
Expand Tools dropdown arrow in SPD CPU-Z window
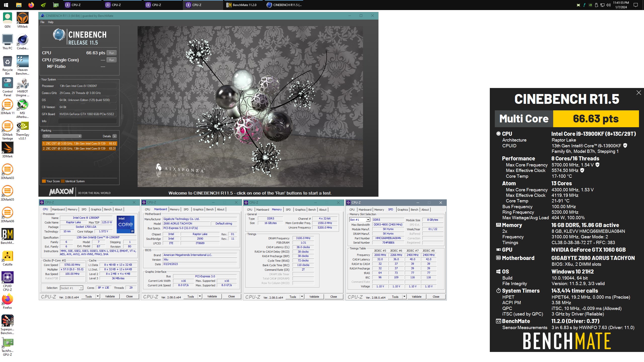click(x=404, y=297)
